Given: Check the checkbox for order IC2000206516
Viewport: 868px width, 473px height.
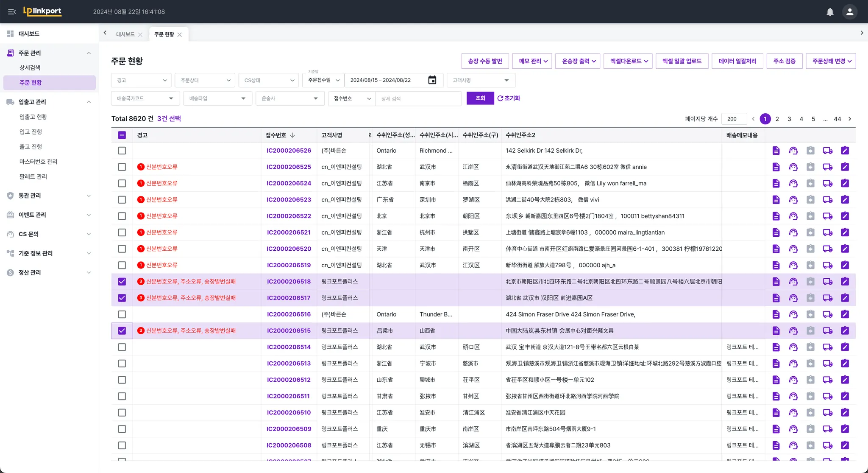Looking at the screenshot, I should point(122,314).
